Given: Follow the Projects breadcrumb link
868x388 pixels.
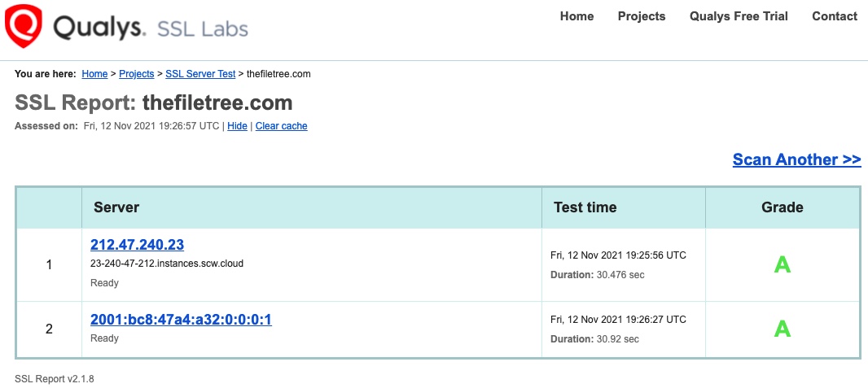Looking at the screenshot, I should pyautogui.click(x=136, y=73).
